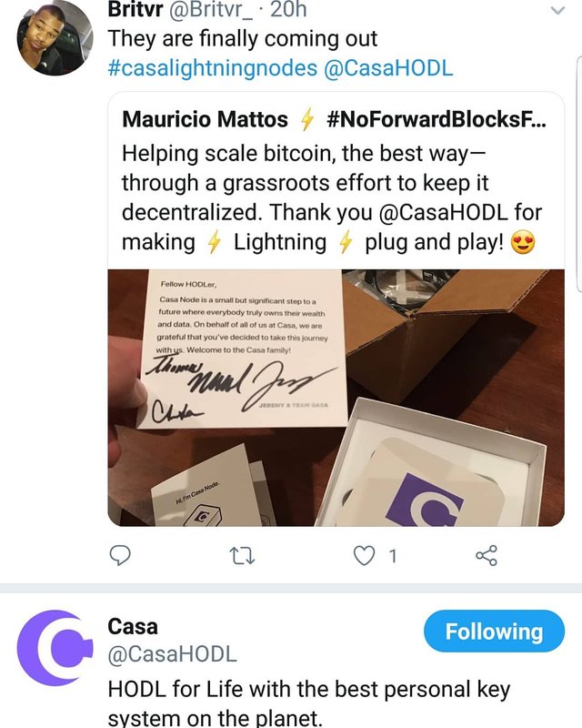
Task: Open @CasaHODL mention in Britvr's tweet
Action: point(388,68)
